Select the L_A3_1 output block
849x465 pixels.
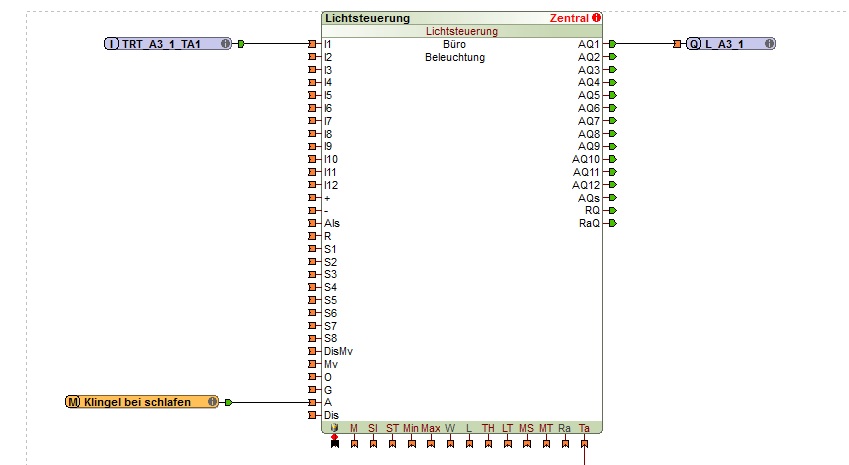point(730,44)
